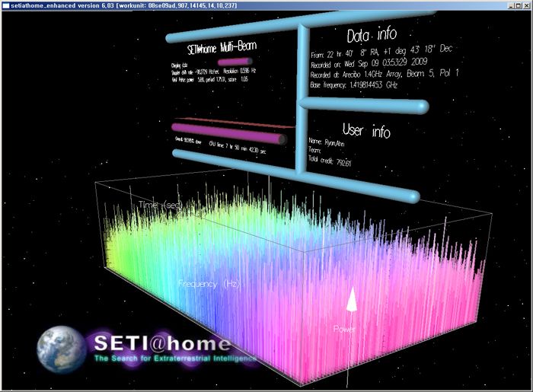Maximize the setiathome_enhanced window
Screen dimensions: 533x392
coord(518,5)
